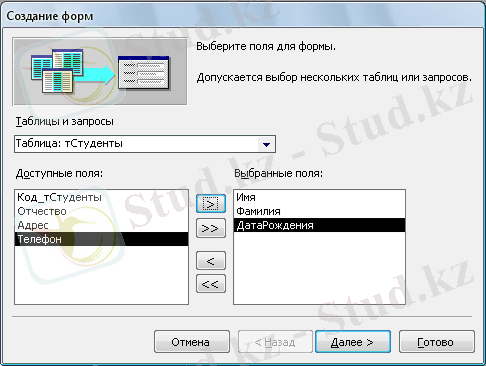This screenshot has width=486, height=366.
Task: Click the Таблица: тСтуденты combo box field
Action: [x=145, y=144]
